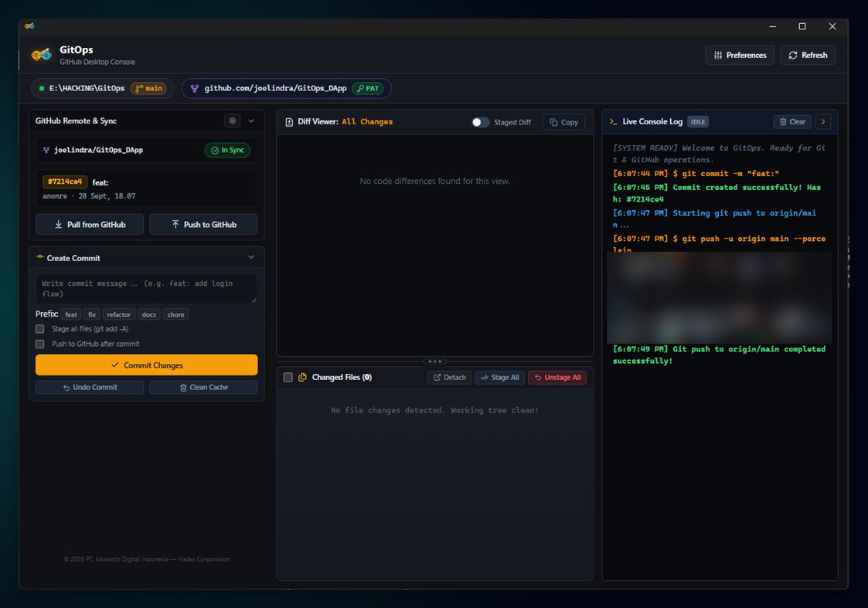Viewport: 868px width, 608px height.
Task: Maximize the GitOps window
Action: [x=802, y=26]
